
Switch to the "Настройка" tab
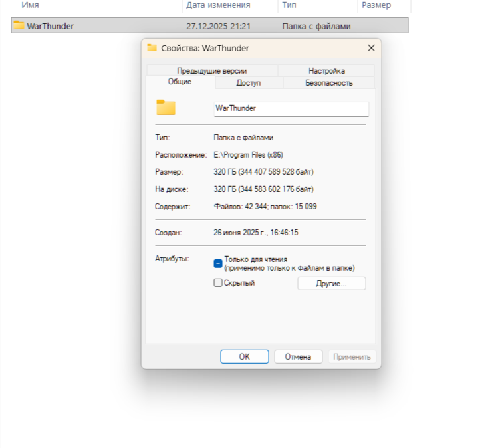point(326,71)
